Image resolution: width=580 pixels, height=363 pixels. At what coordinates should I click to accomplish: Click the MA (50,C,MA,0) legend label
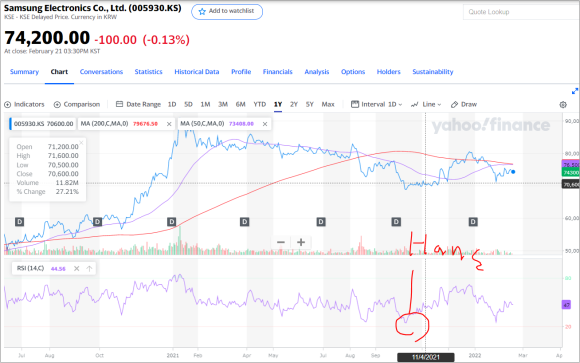point(202,124)
